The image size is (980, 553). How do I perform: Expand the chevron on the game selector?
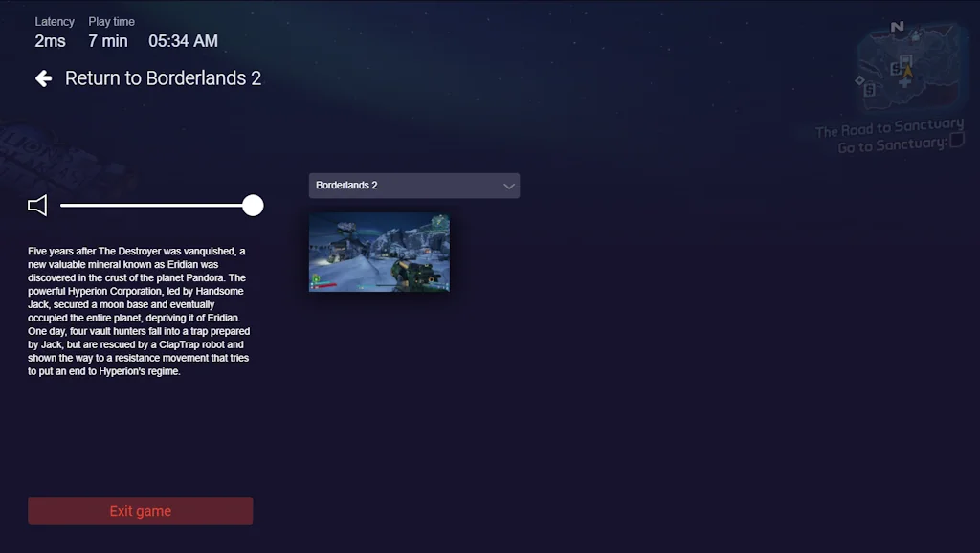511,186
